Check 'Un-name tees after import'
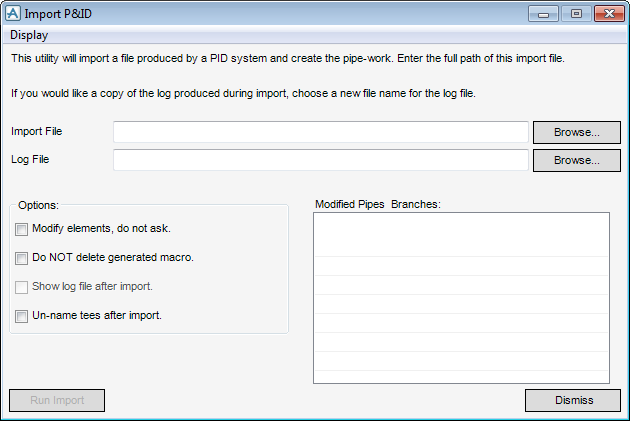This screenshot has width=630, height=421. pyautogui.click(x=22, y=316)
